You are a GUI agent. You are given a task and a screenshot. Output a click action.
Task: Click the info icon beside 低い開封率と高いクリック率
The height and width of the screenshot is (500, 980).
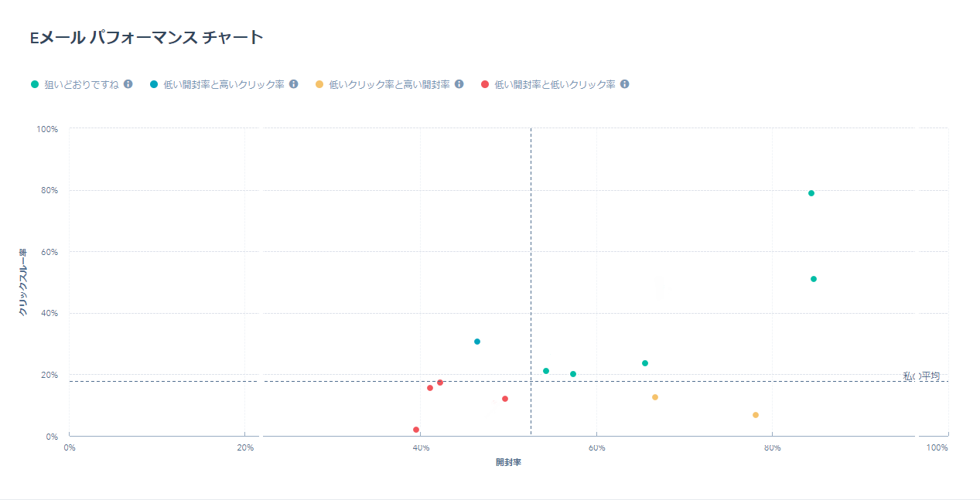[292, 83]
